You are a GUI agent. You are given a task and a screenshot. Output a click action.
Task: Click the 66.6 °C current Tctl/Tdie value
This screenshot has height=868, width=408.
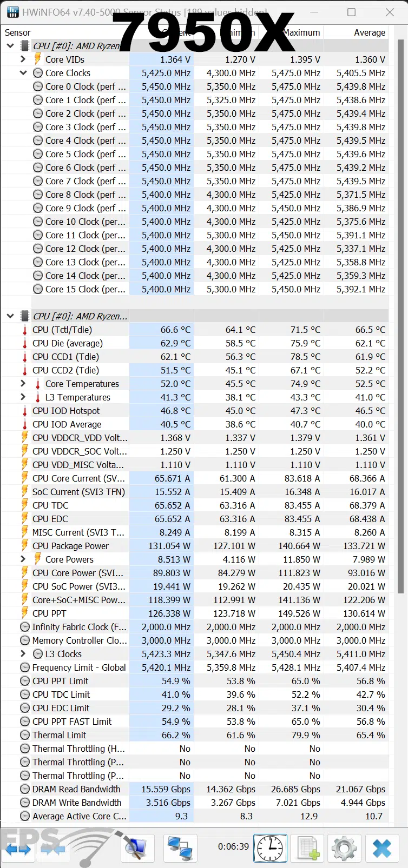pos(175,330)
